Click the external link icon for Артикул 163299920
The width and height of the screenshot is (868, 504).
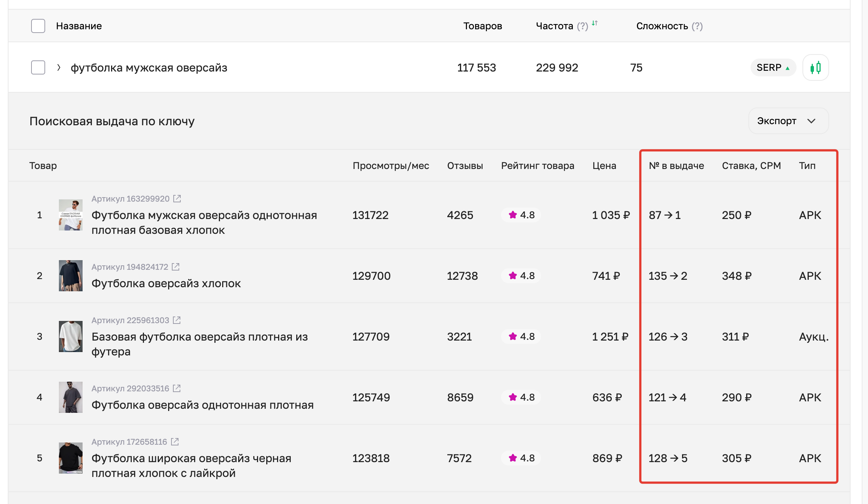(177, 198)
